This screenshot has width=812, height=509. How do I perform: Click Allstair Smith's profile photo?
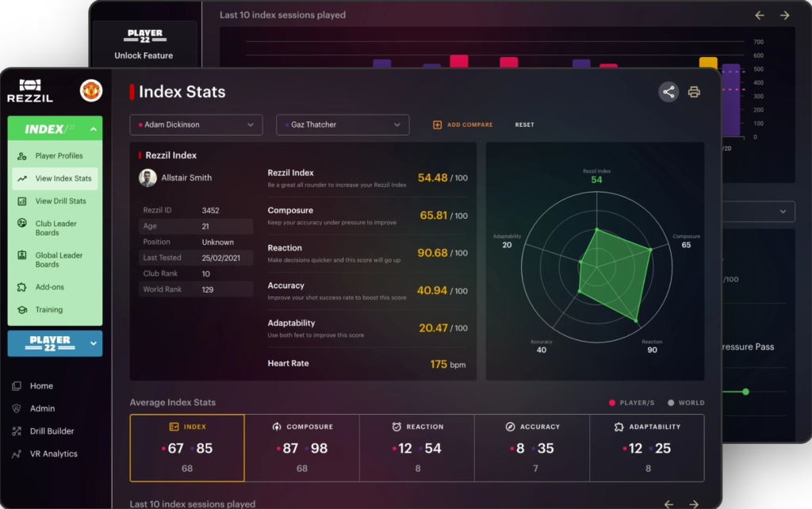pos(147,178)
